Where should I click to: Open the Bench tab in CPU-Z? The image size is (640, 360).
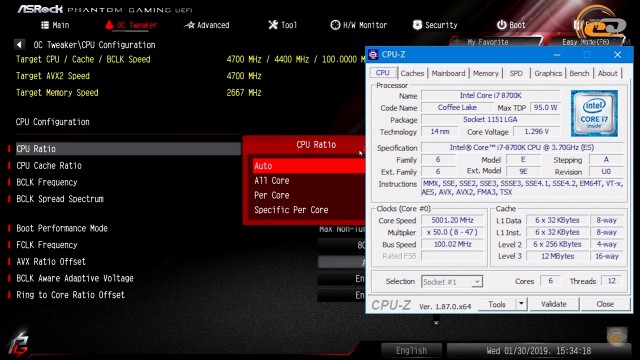[579, 73]
